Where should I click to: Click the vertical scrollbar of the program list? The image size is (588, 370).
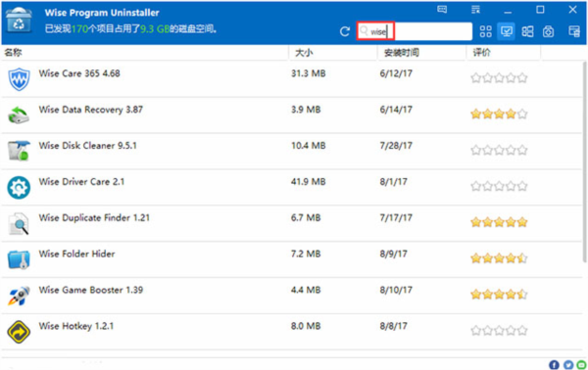(x=585, y=162)
